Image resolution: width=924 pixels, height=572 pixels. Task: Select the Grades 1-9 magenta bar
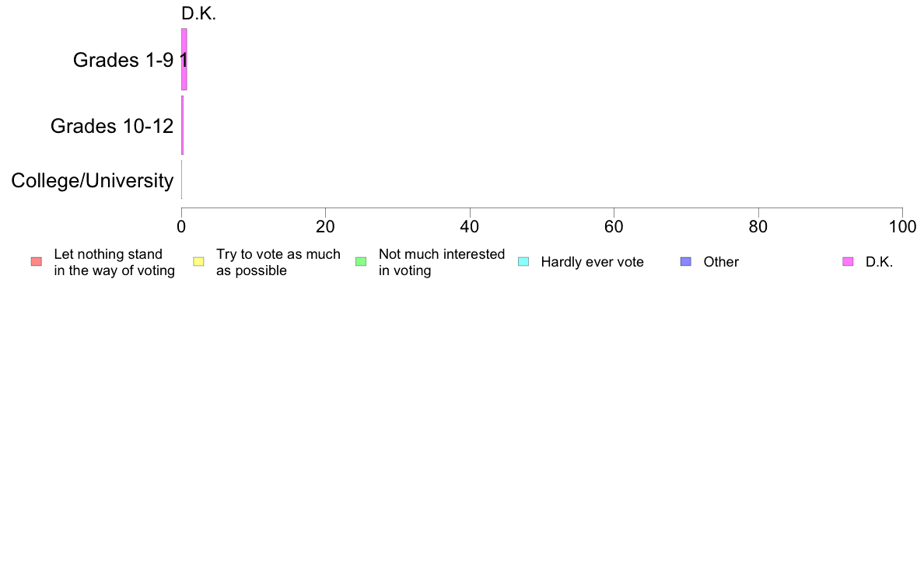pyautogui.click(x=184, y=60)
